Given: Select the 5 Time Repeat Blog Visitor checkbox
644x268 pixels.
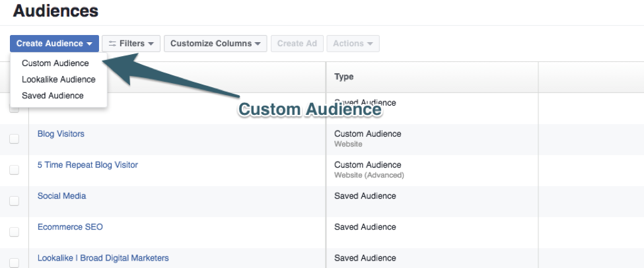Looking at the screenshot, I should coord(14,170).
